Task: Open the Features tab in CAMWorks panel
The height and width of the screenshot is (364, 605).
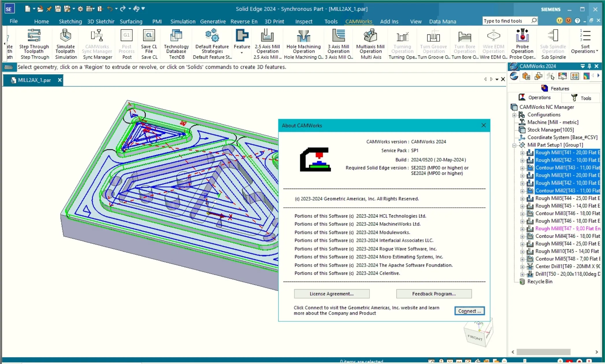Action: pyautogui.click(x=555, y=88)
